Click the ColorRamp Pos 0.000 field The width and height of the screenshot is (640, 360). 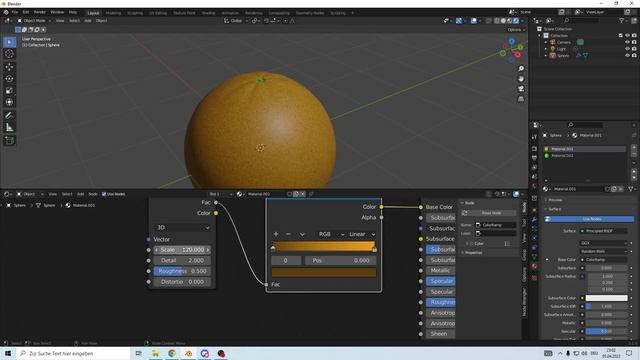click(x=340, y=260)
